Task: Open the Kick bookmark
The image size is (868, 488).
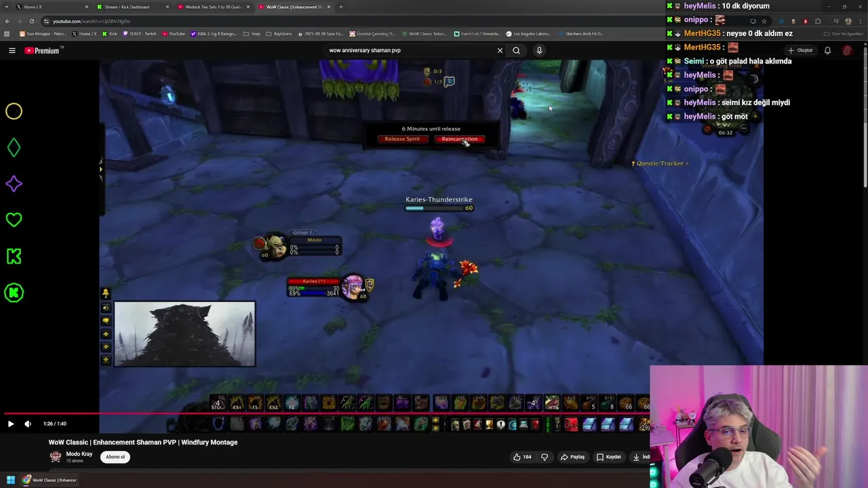Action: [109, 33]
